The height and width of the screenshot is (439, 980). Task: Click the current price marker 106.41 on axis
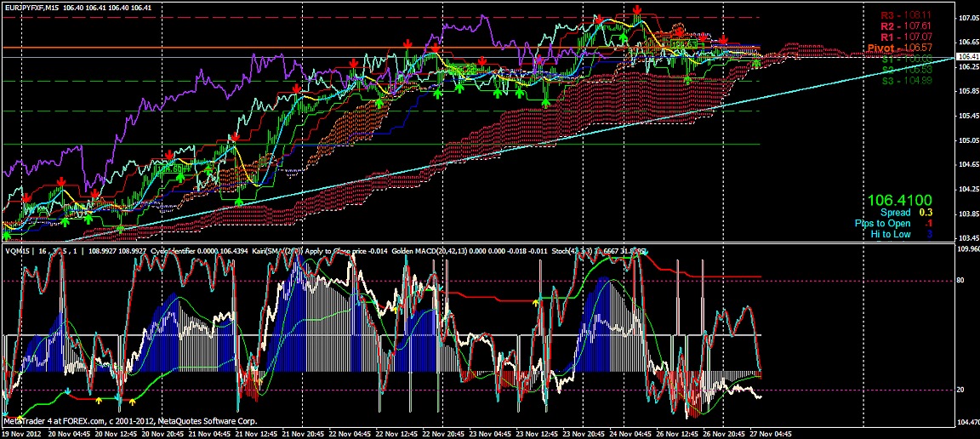tap(966, 57)
